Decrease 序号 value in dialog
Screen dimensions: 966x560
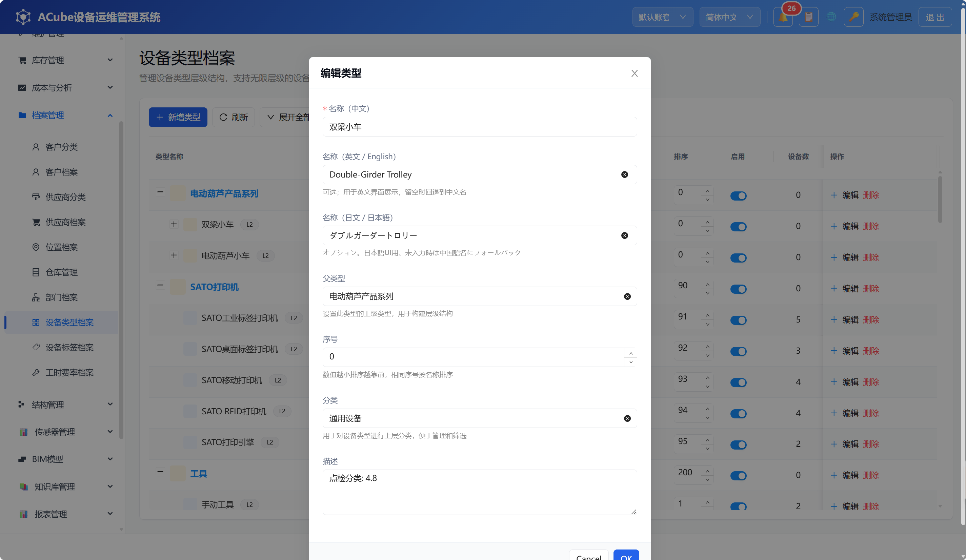coord(630,362)
